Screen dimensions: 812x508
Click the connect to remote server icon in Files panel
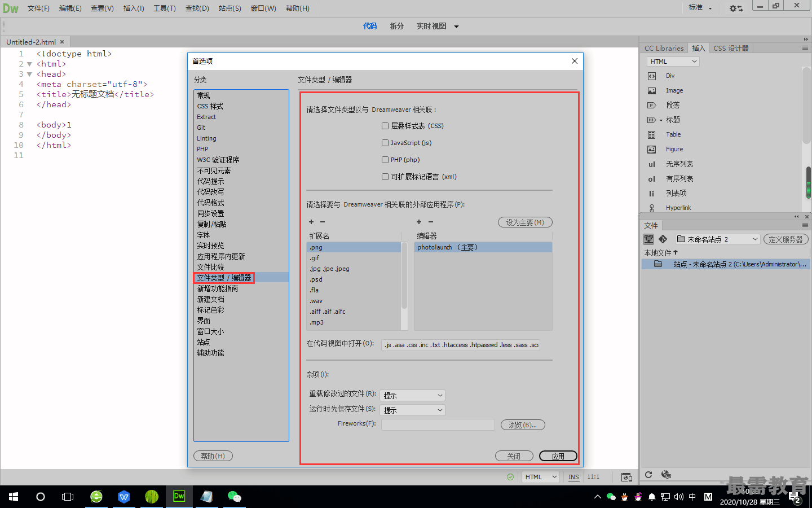tap(649, 239)
